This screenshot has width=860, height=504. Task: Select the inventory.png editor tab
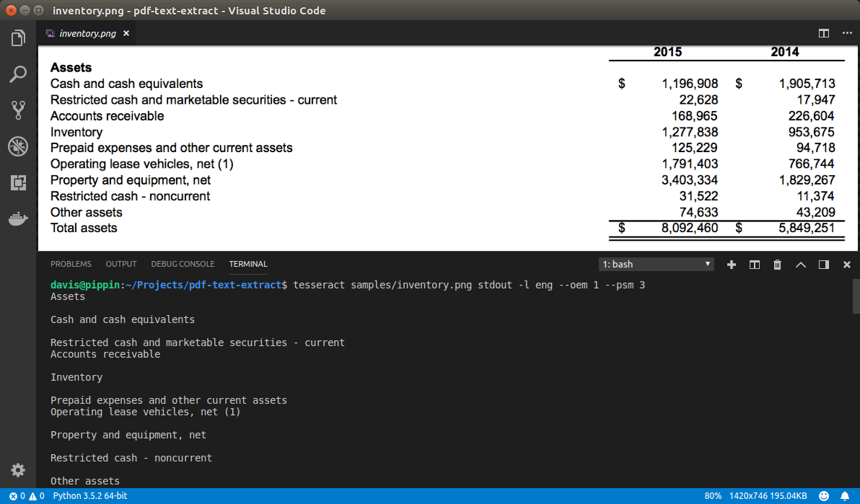click(88, 33)
